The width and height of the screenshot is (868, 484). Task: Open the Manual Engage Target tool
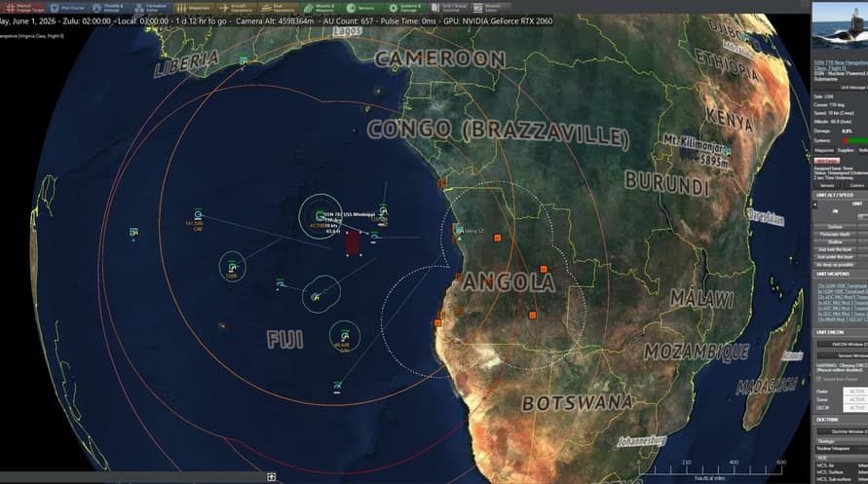tap(23, 8)
